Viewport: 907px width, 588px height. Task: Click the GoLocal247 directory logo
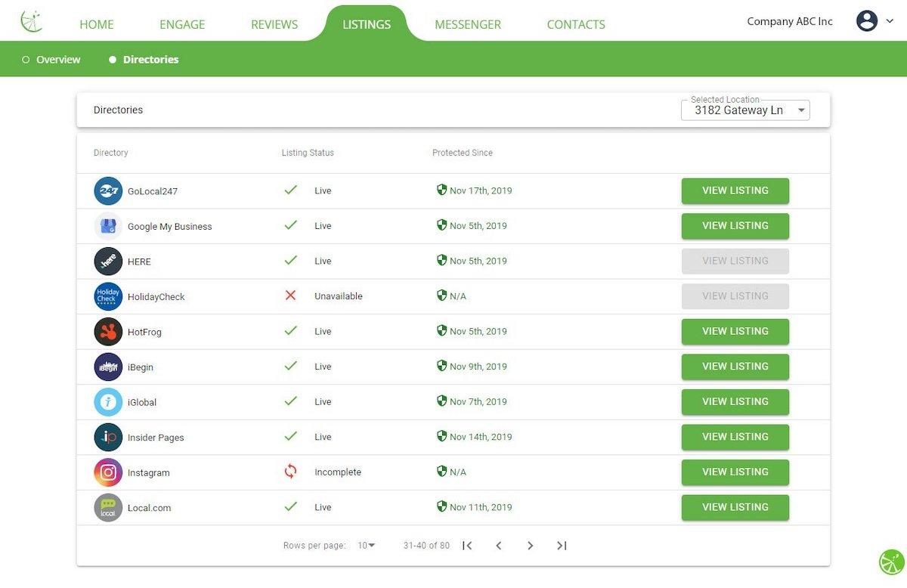click(108, 191)
